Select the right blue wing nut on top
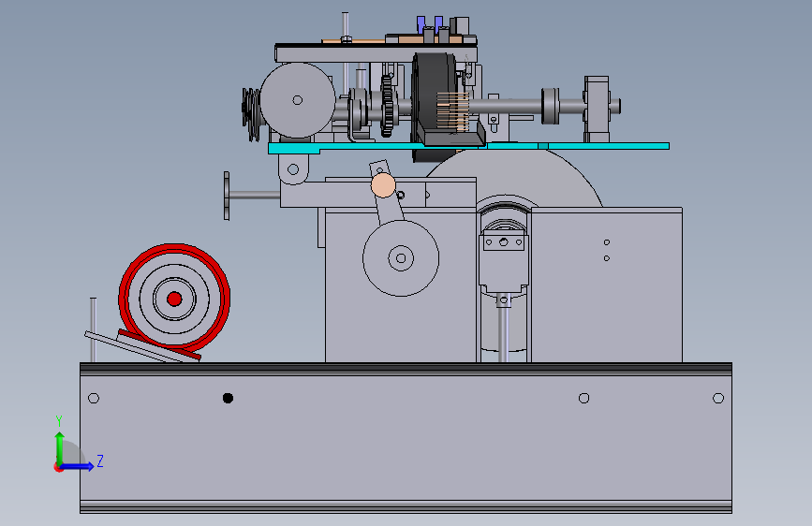 [438, 23]
